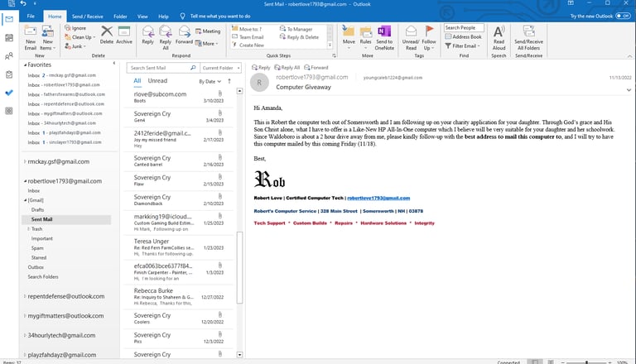Open the By Date sort dropdown
This screenshot has width=636, height=364.
click(210, 81)
